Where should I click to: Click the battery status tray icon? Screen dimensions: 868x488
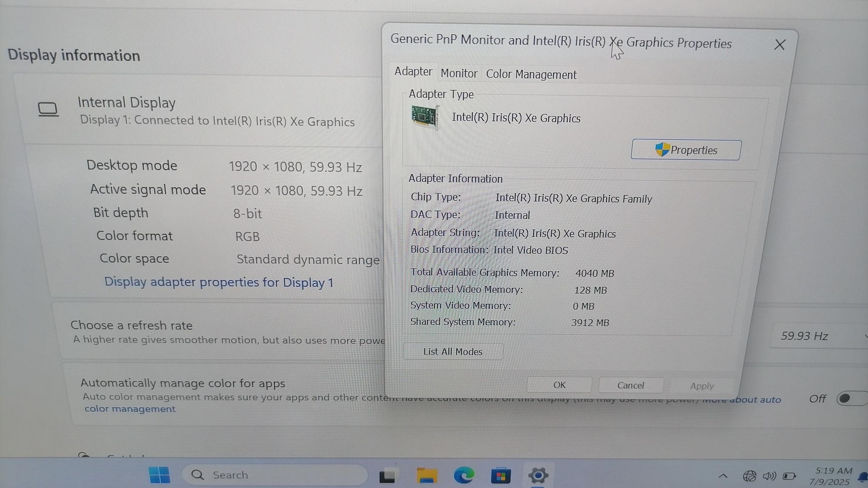789,476
